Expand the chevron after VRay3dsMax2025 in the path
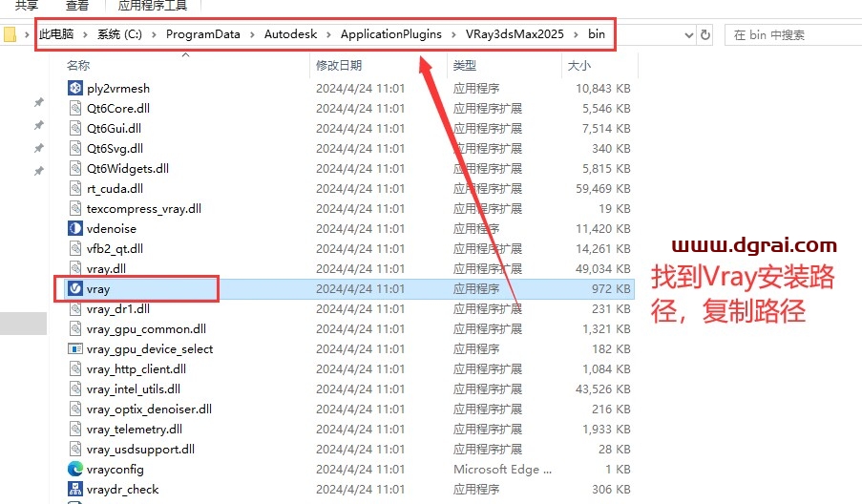The width and height of the screenshot is (862, 504). (x=577, y=34)
